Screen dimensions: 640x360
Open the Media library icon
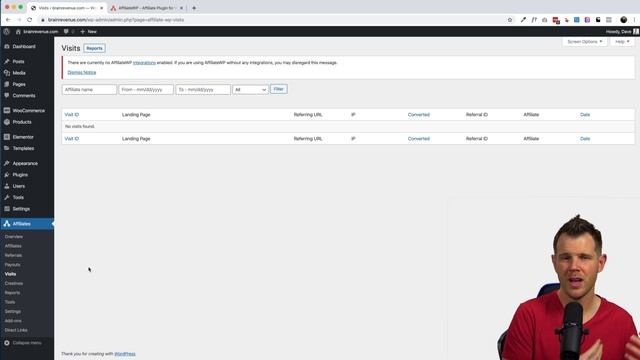pos(7,73)
